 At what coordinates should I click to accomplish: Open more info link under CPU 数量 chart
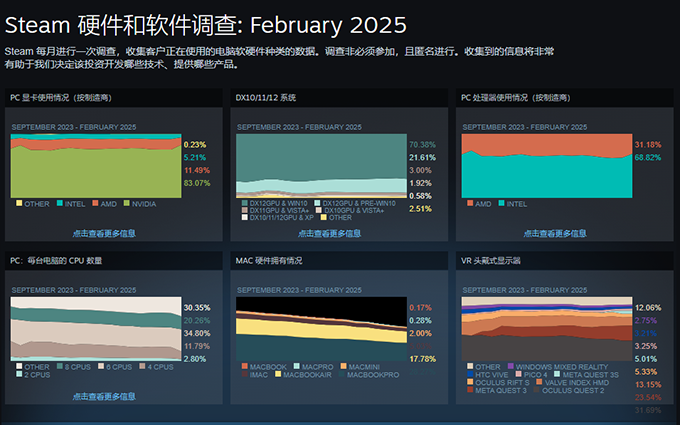click(x=104, y=396)
